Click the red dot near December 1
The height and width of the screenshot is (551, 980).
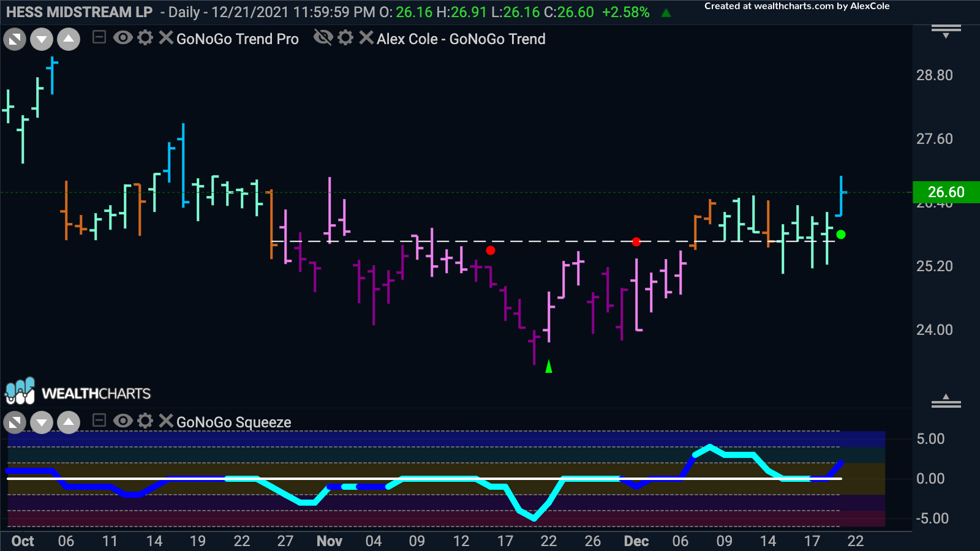[636, 242]
